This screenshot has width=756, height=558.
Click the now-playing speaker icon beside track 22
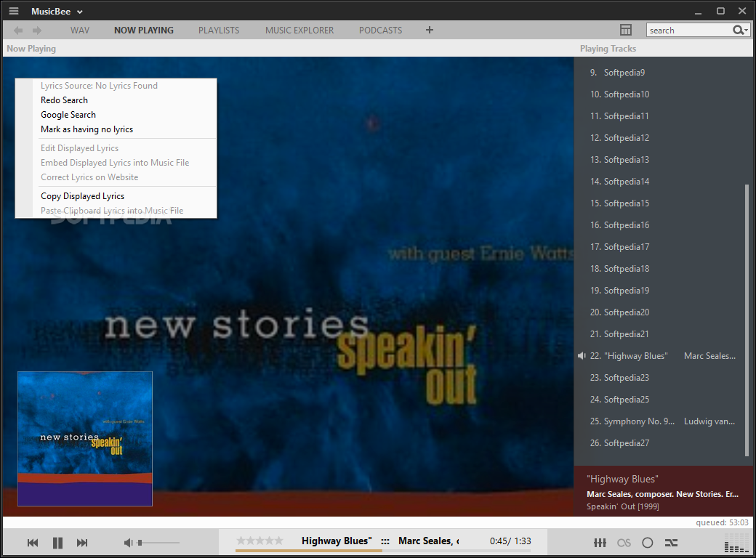pyautogui.click(x=582, y=355)
